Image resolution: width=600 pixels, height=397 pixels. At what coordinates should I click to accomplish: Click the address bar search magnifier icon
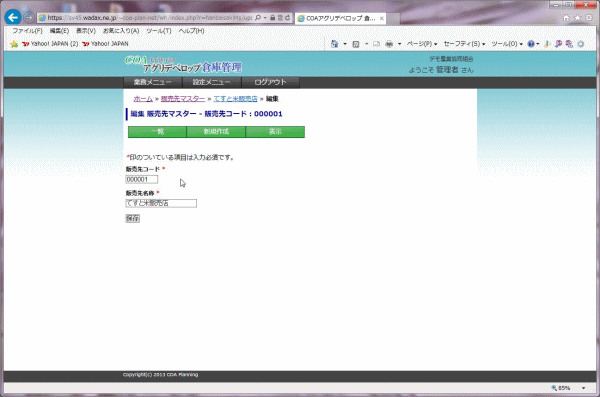point(258,18)
